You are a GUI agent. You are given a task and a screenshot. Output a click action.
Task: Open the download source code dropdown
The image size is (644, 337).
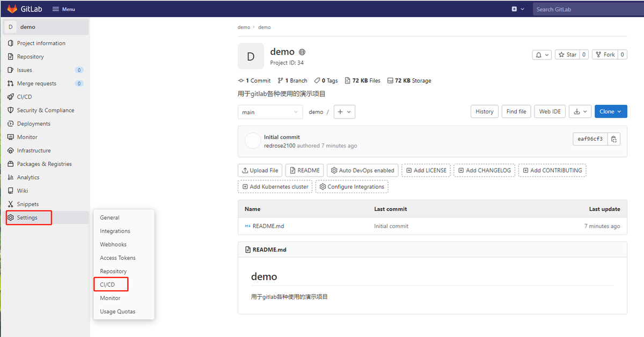[x=580, y=112]
